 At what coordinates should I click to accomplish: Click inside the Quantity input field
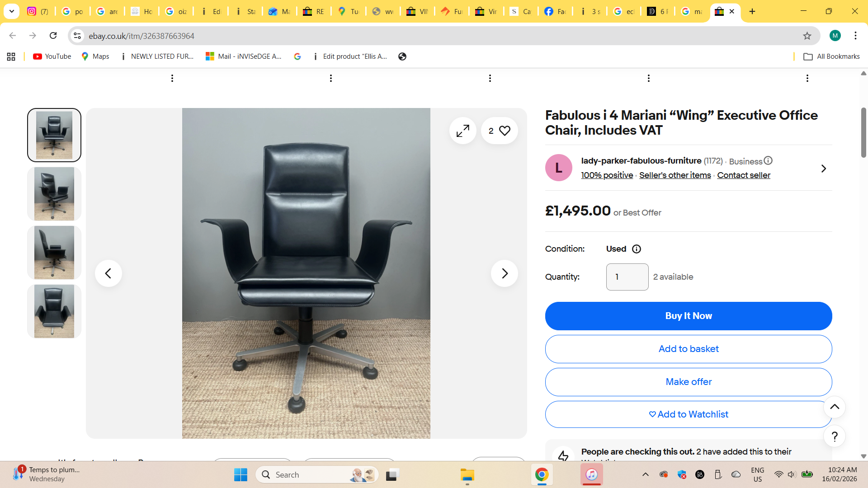pos(627,277)
